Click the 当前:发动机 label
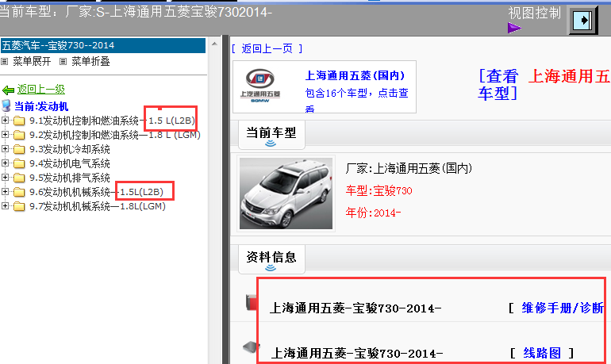The width and height of the screenshot is (611, 364). [x=41, y=106]
